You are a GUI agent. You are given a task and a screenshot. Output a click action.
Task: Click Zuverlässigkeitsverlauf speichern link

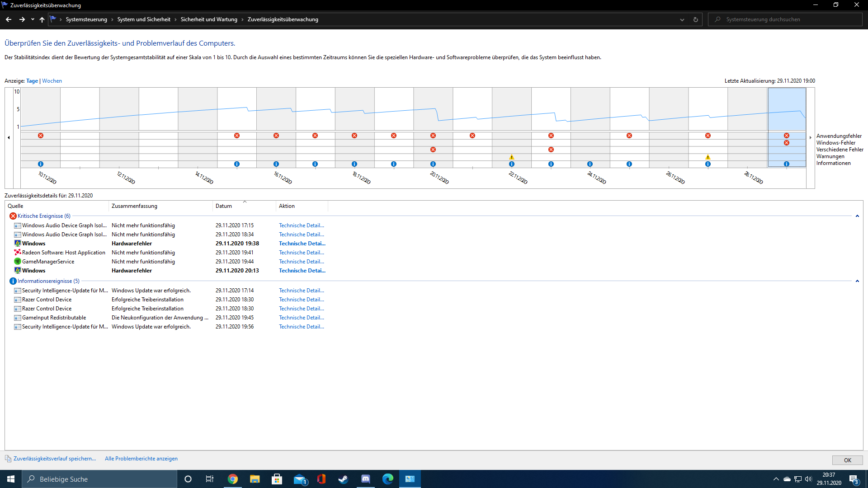[x=55, y=459]
